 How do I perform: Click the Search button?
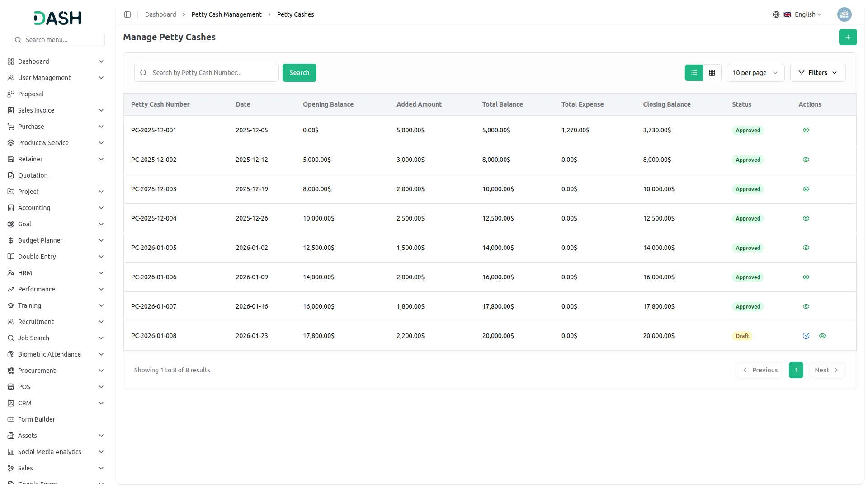pos(299,73)
